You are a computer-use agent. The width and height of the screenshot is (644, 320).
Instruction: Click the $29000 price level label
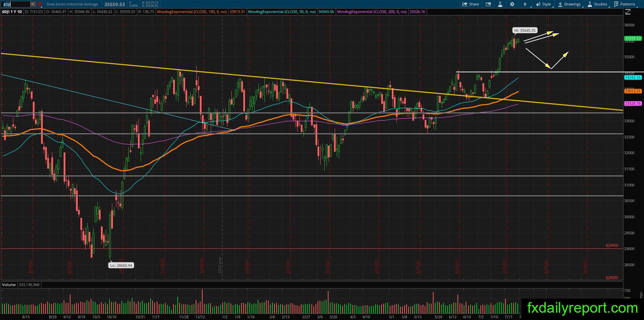click(x=612, y=245)
